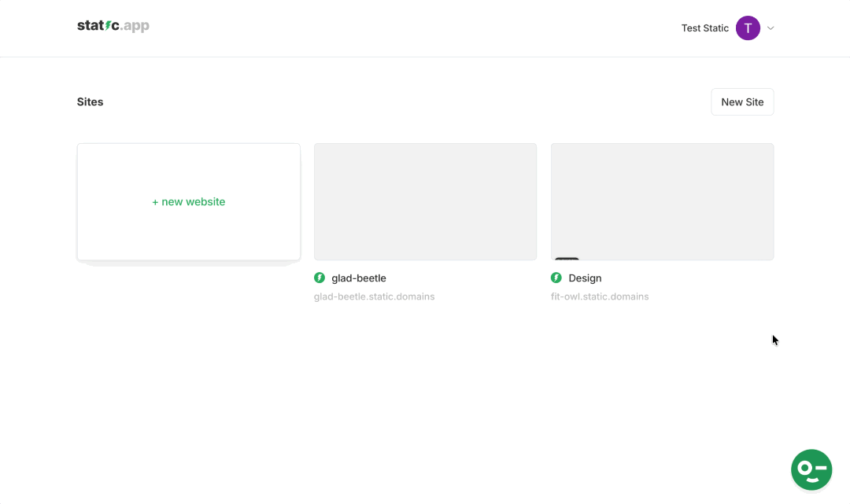This screenshot has width=850, height=504.
Task: Open the green support chat widget
Action: click(811, 469)
